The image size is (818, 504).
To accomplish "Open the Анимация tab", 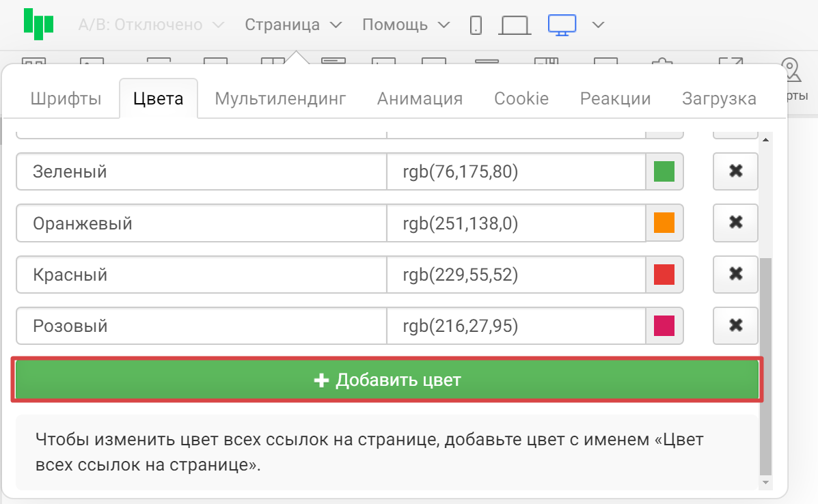I will (x=420, y=98).
